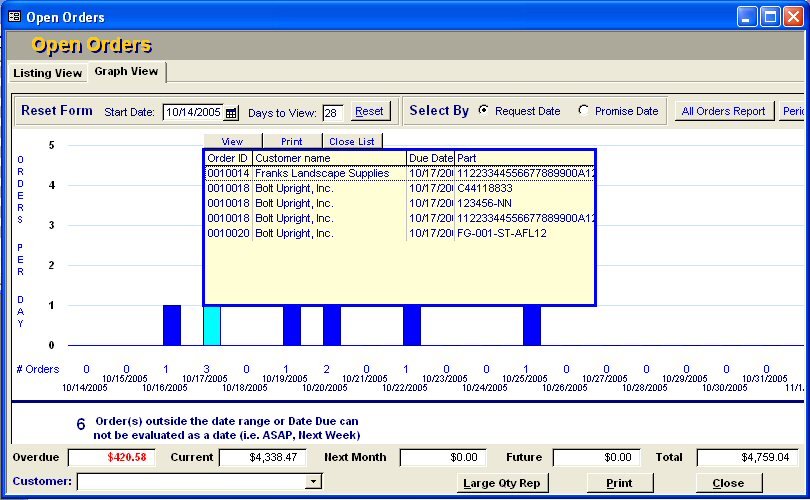This screenshot has width=810, height=500.
Task: Click the cyan bar for 10/17/2005
Action: (x=212, y=326)
